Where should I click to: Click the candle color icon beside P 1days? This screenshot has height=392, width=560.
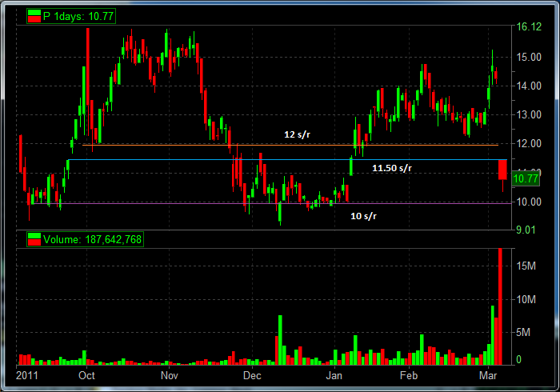coord(34,14)
